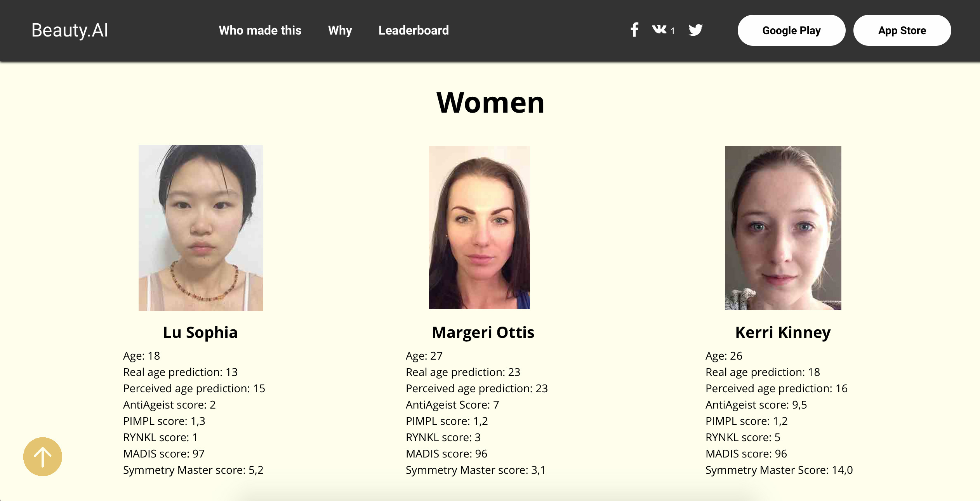Go to the Leaderboard page
The height and width of the screenshot is (501, 980).
tap(414, 30)
